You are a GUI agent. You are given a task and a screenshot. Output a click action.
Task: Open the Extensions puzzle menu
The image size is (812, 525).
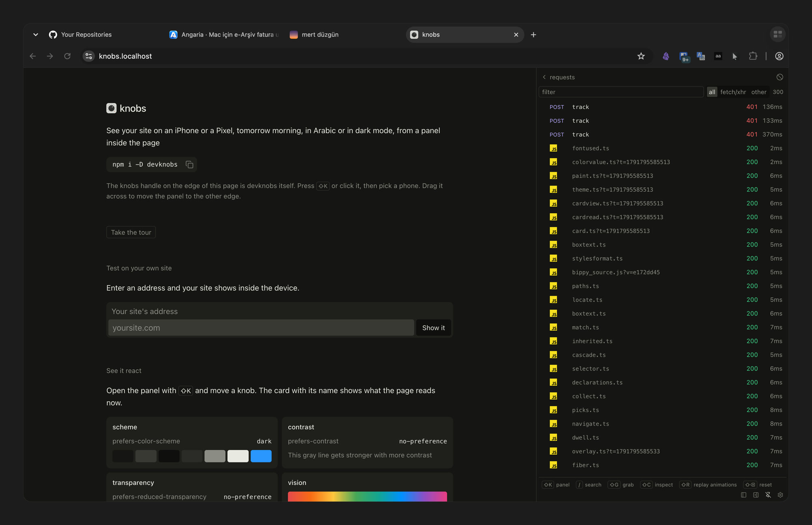753,56
